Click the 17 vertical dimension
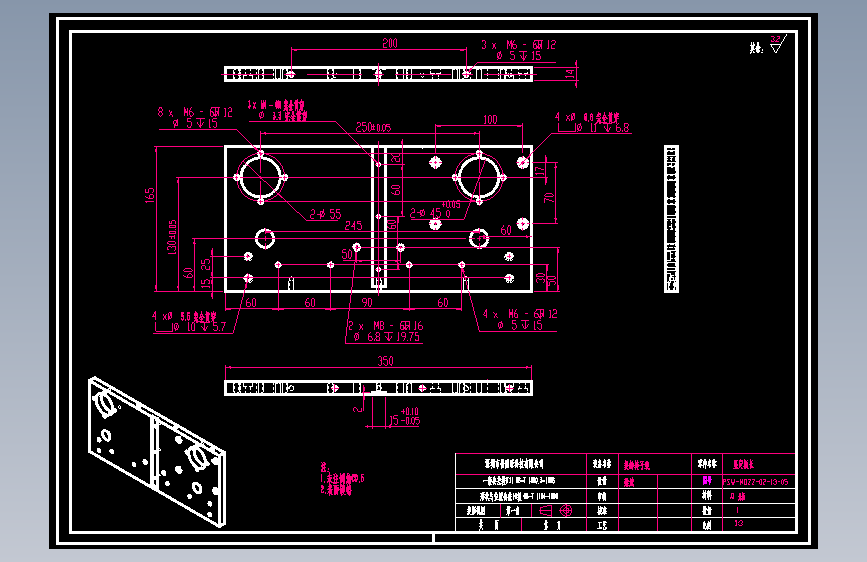 540,169
